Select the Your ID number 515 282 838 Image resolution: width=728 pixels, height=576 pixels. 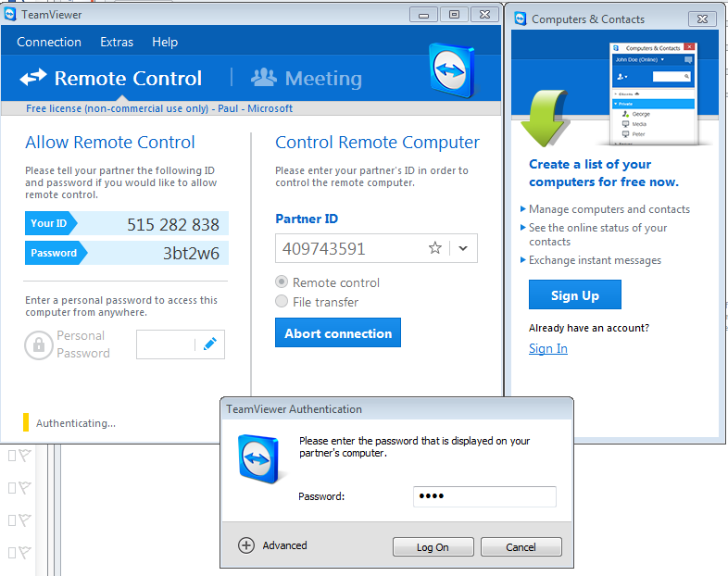click(173, 225)
